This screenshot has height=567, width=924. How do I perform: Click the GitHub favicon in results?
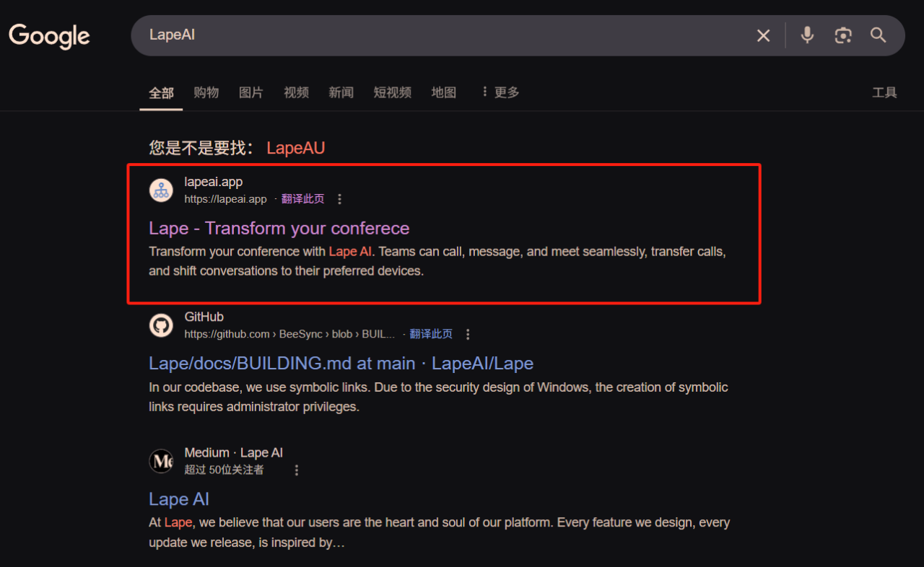pyautogui.click(x=161, y=325)
